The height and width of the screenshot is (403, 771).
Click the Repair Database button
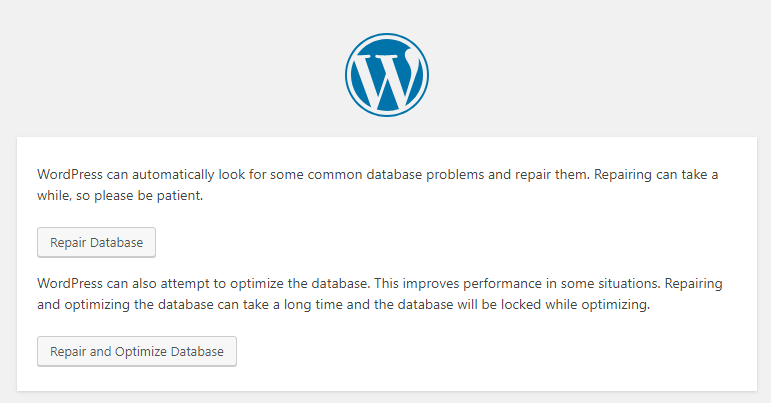point(96,242)
